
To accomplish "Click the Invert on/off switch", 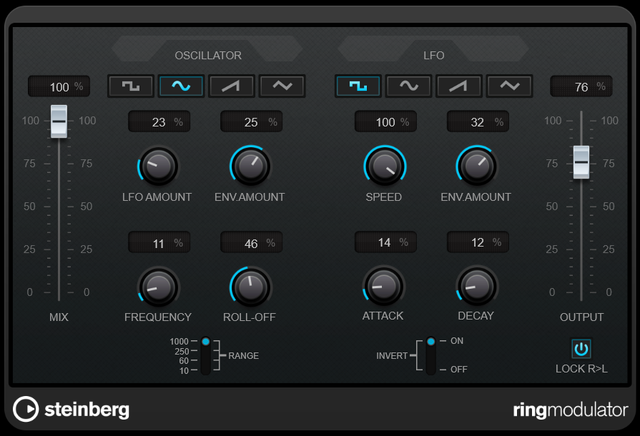I will [431, 355].
